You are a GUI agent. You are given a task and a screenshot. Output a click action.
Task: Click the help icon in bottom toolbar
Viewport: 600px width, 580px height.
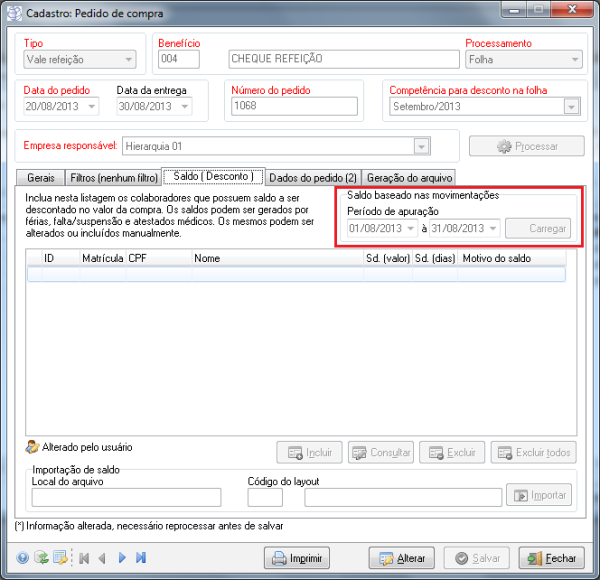point(23,558)
